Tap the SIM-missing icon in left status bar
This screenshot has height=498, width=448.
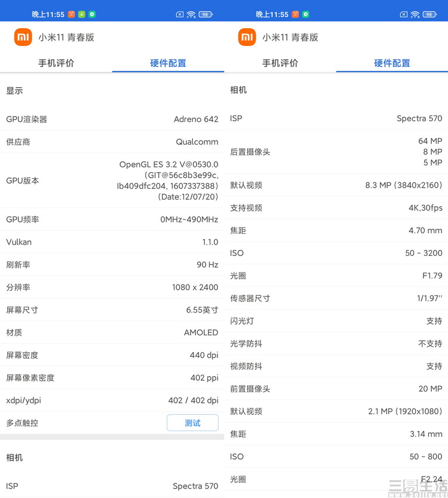pyautogui.click(x=180, y=14)
